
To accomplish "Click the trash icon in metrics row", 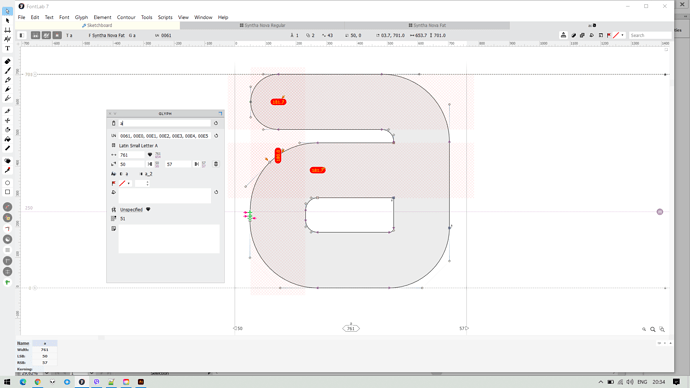I will click(x=216, y=164).
